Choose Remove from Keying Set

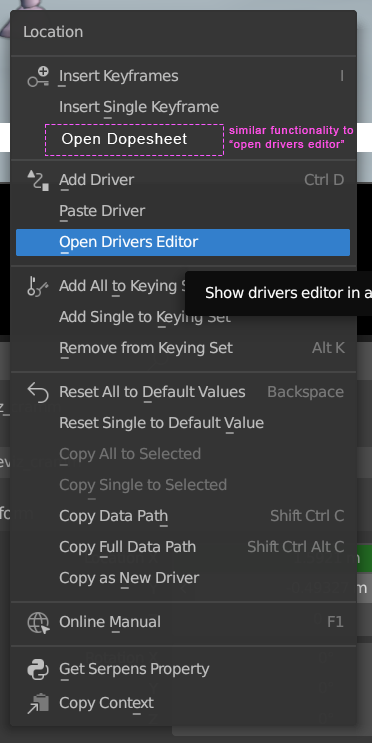pos(183,348)
